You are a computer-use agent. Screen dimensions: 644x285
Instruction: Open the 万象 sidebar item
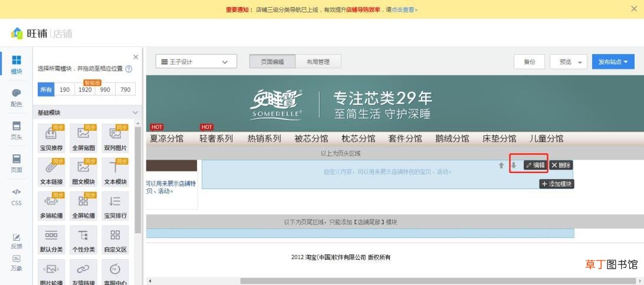17,264
